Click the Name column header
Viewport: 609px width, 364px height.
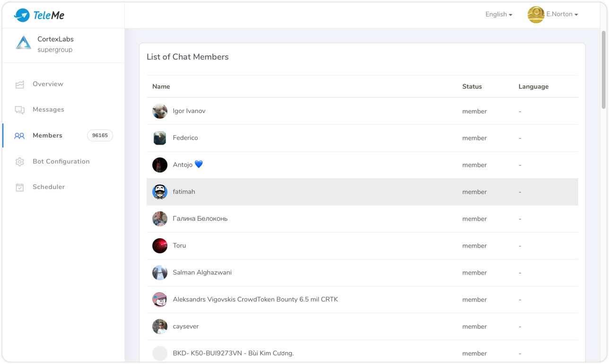point(161,87)
